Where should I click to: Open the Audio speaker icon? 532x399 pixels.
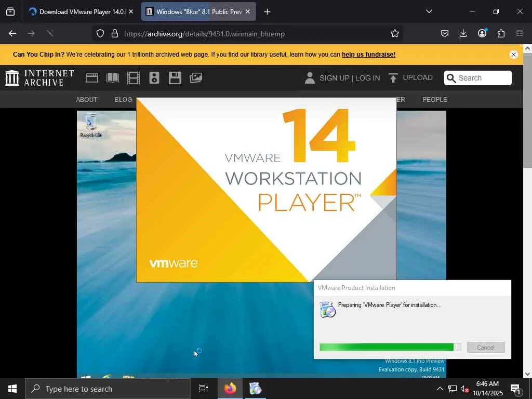point(154,78)
